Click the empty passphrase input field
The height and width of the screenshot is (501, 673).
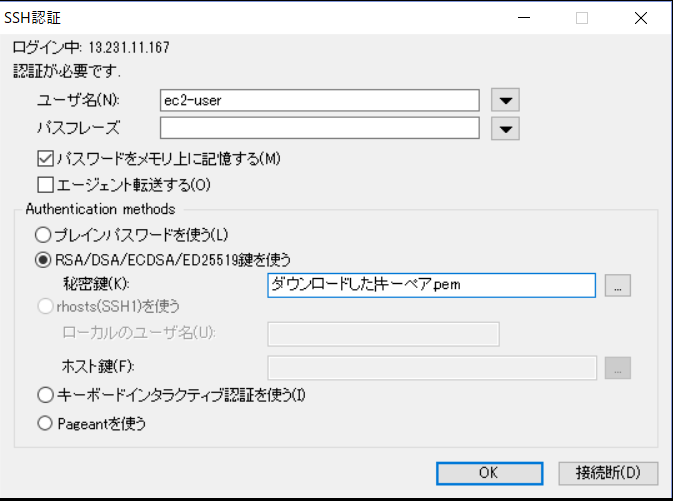[320, 128]
